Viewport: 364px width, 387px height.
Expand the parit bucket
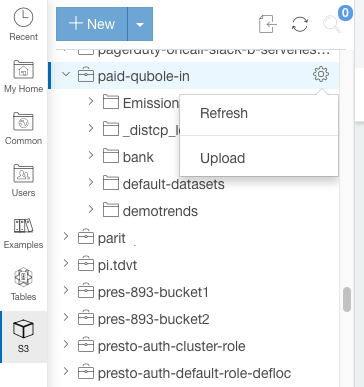pyautogui.click(x=66, y=236)
